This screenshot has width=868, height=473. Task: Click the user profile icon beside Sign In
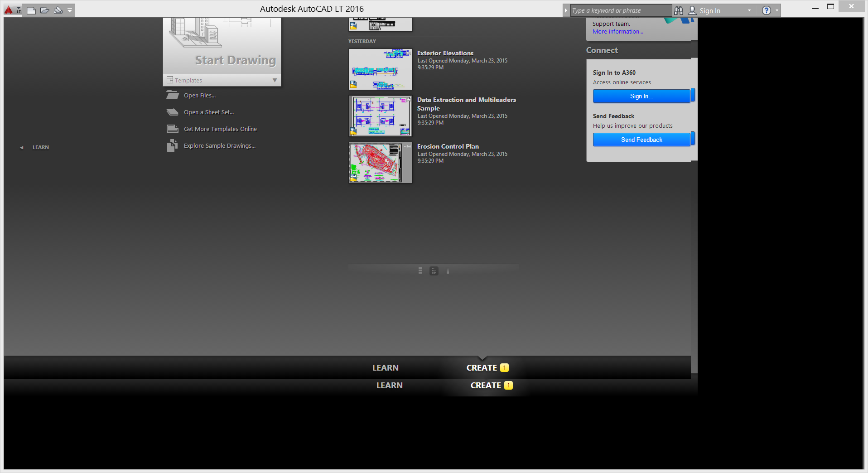(692, 10)
